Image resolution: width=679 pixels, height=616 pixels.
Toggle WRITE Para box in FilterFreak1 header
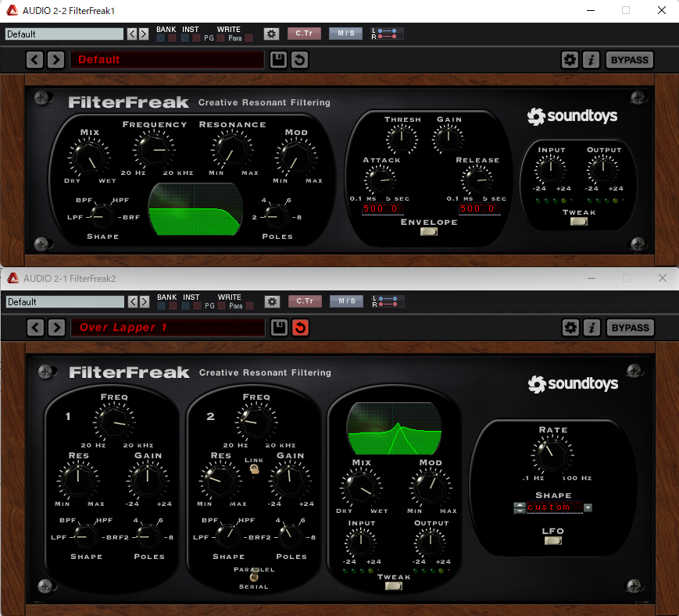pos(248,38)
